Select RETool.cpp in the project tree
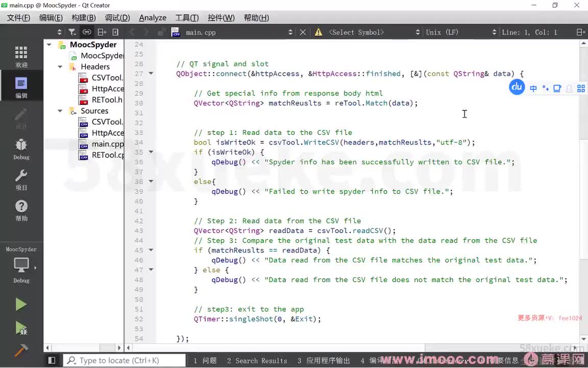 click(x=101, y=155)
